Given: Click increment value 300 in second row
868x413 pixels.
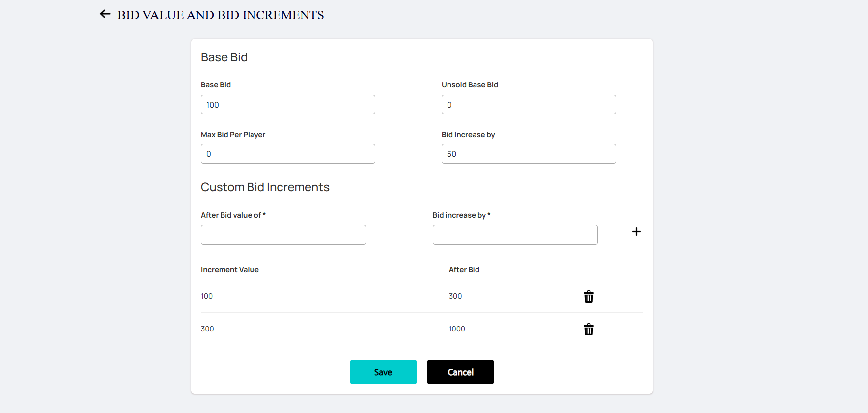Looking at the screenshot, I should (x=207, y=329).
